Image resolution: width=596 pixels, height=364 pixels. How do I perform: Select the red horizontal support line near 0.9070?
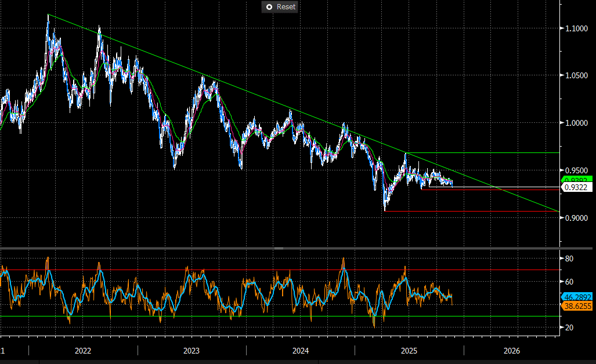[x=470, y=211]
